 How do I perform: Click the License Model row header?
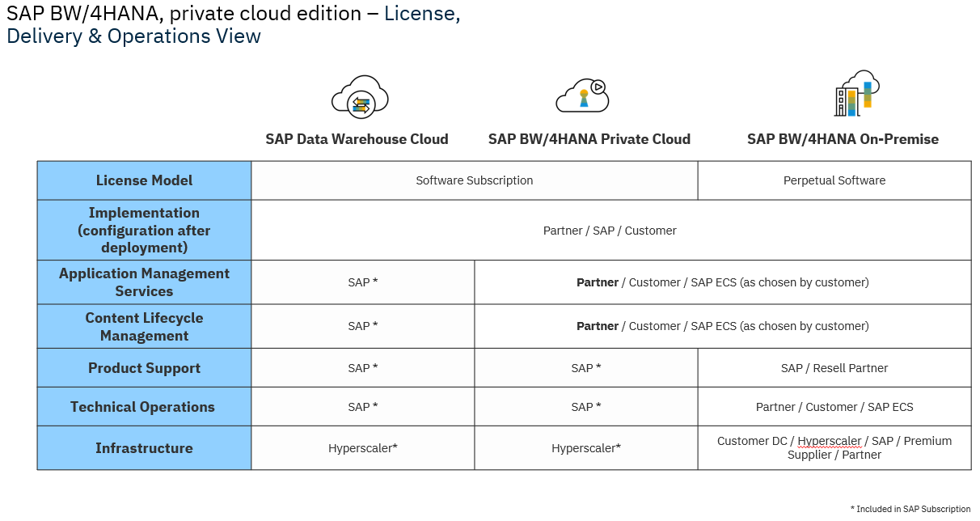click(145, 180)
